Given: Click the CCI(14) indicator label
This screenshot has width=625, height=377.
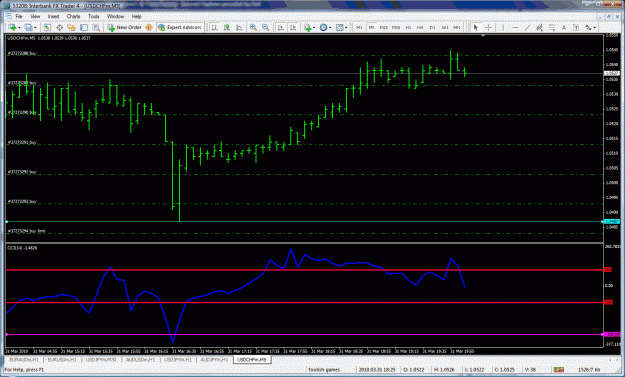Looking at the screenshot, I should [x=22, y=248].
